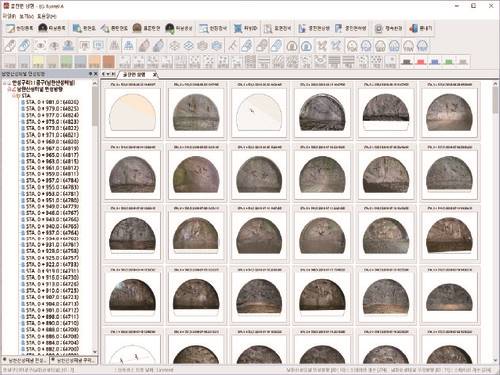
Task: Click the blue person icon in second toolbar
Action: tap(68, 45)
